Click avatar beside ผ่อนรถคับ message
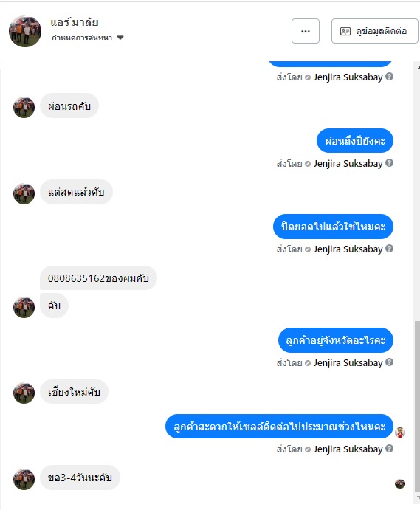This screenshot has width=420, height=510. (24, 107)
